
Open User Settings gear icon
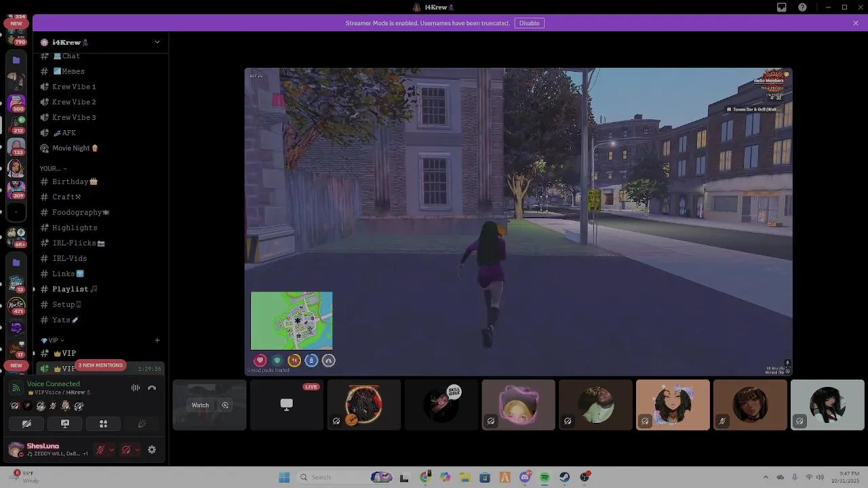pos(152,449)
